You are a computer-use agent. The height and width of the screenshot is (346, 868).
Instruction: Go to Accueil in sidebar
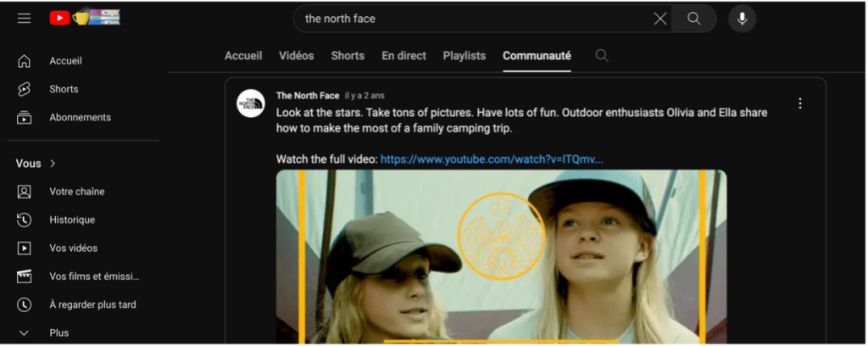point(65,61)
